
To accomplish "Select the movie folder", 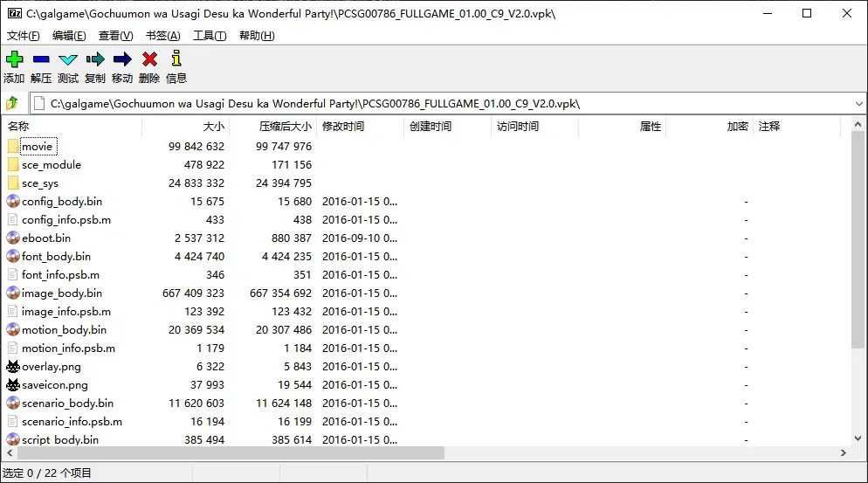I will [37, 146].
